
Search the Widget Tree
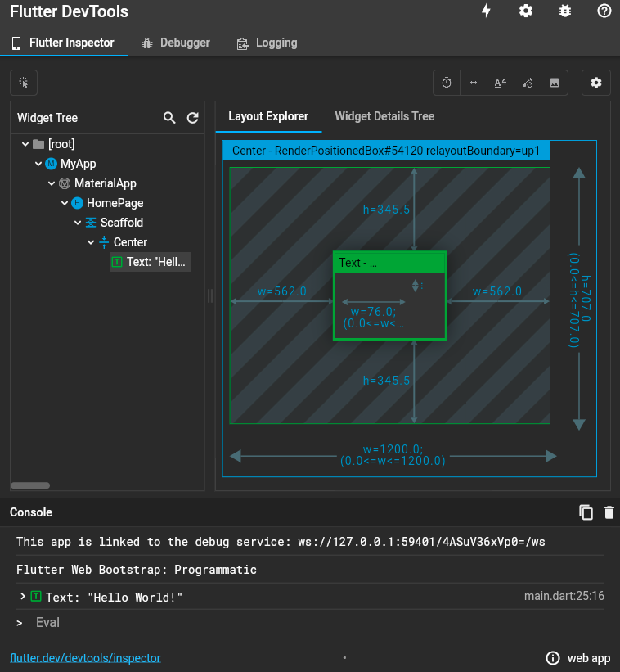coord(169,118)
